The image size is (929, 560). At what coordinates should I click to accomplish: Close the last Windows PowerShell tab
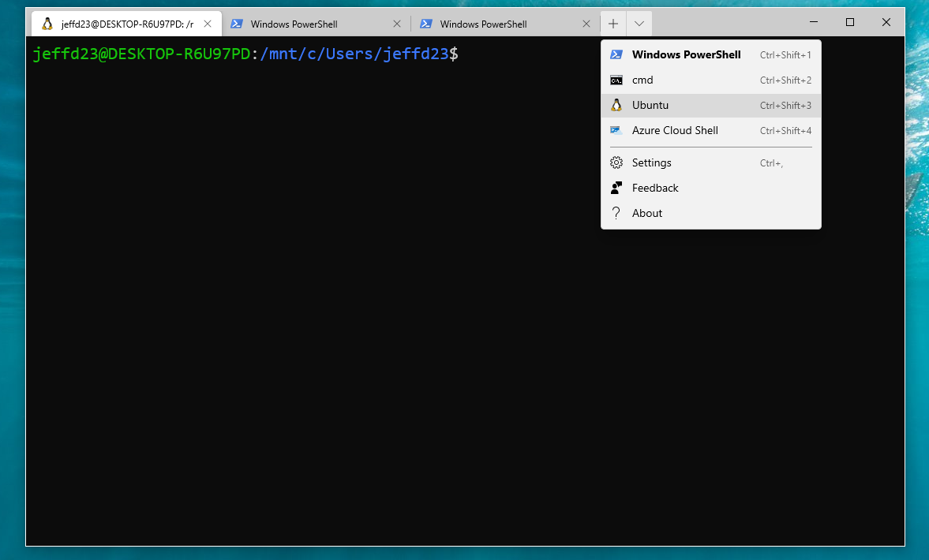[586, 24]
